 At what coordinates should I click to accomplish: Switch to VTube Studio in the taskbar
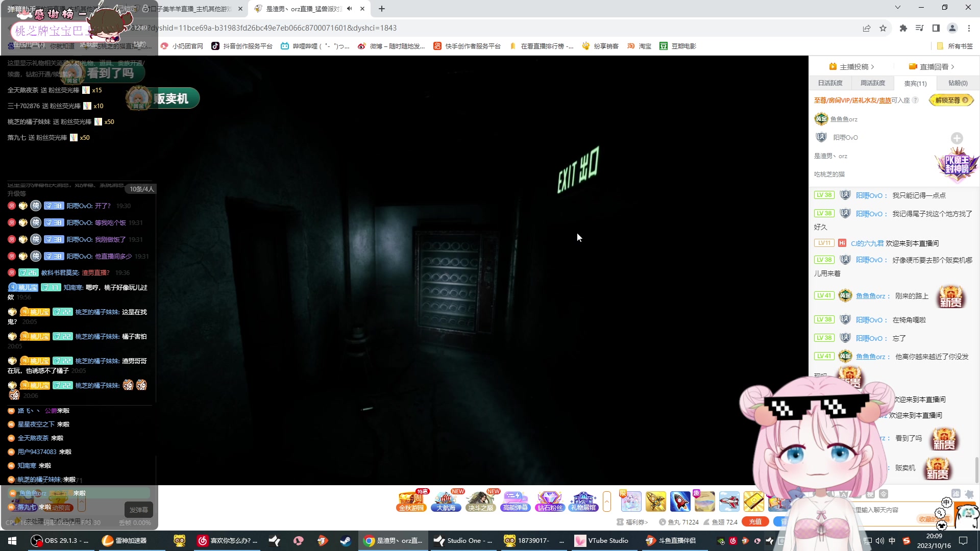click(x=602, y=541)
